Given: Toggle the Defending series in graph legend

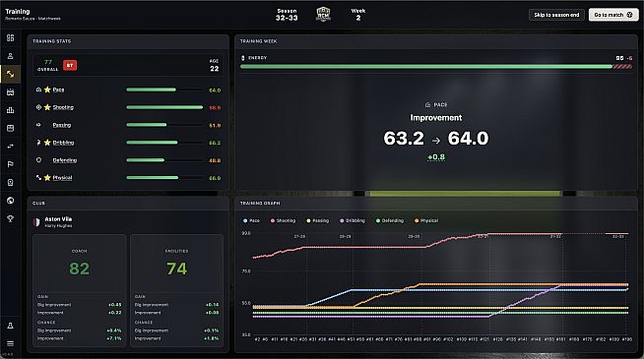Looking at the screenshot, I should pos(390,220).
